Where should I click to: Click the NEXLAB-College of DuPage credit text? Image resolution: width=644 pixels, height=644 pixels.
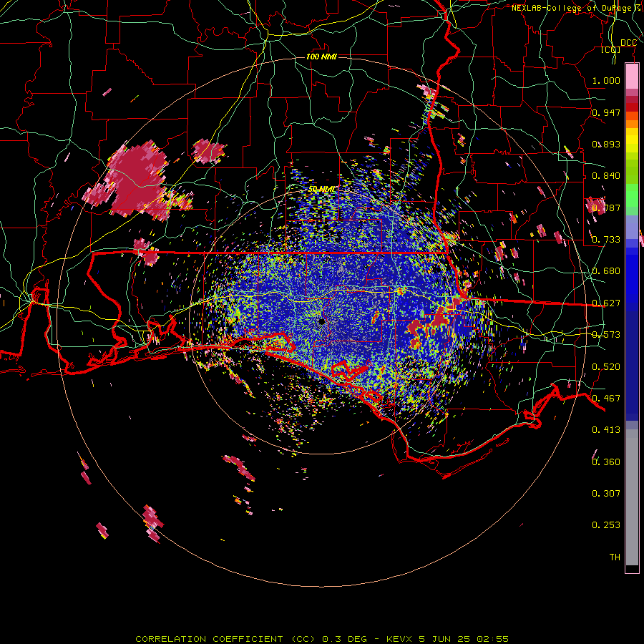(577, 8)
